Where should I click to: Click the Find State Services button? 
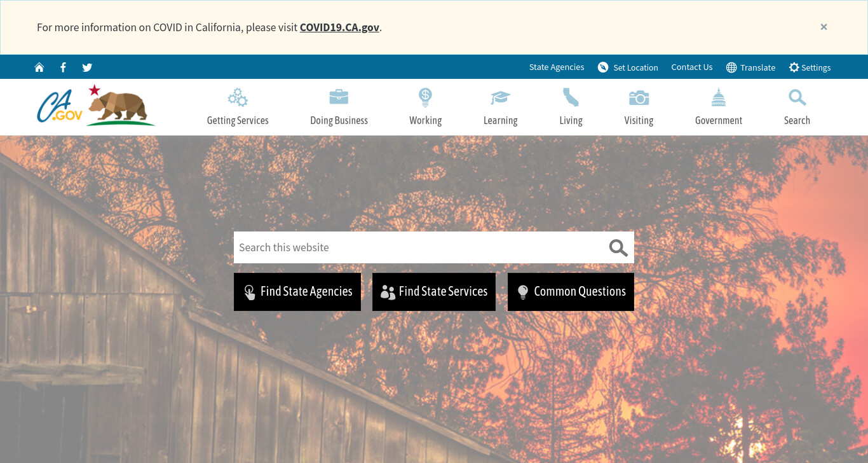[434, 292]
